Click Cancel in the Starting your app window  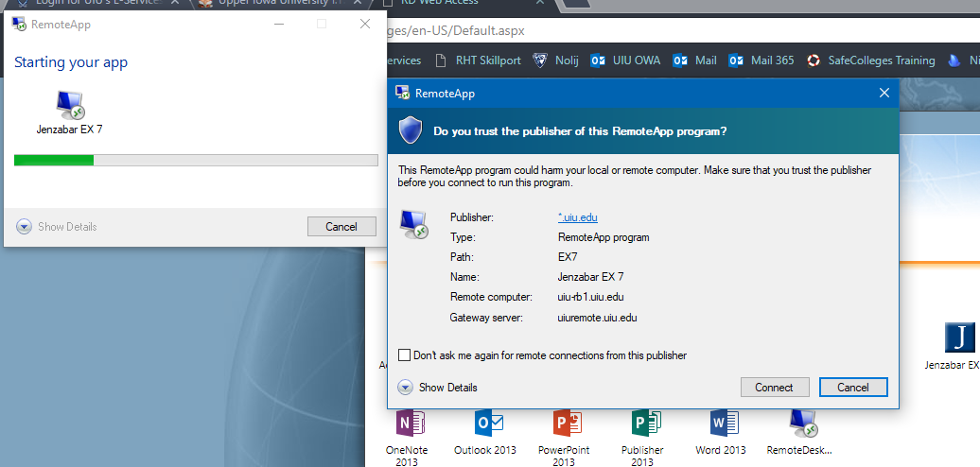(x=341, y=227)
